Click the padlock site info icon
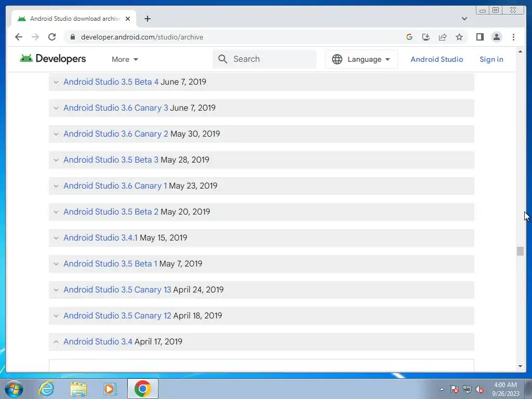532x399 pixels. pyautogui.click(x=72, y=37)
